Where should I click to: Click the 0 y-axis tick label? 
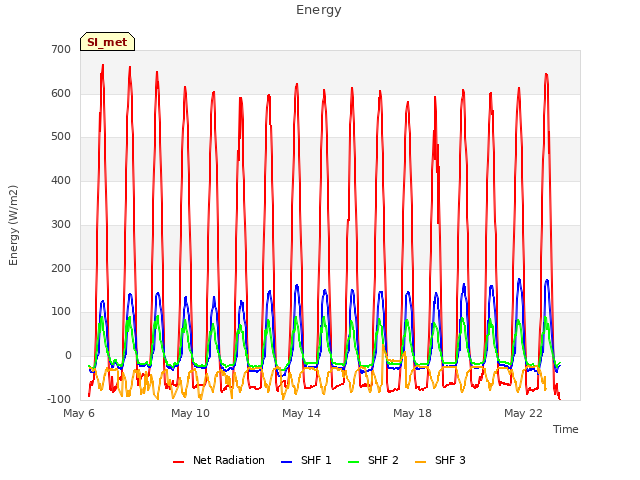[x=68, y=356]
